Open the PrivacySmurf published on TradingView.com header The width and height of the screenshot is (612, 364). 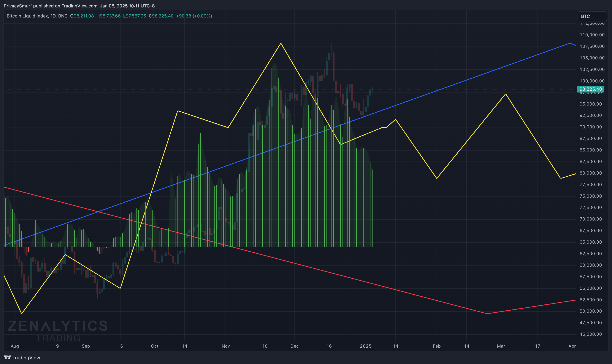79,6
